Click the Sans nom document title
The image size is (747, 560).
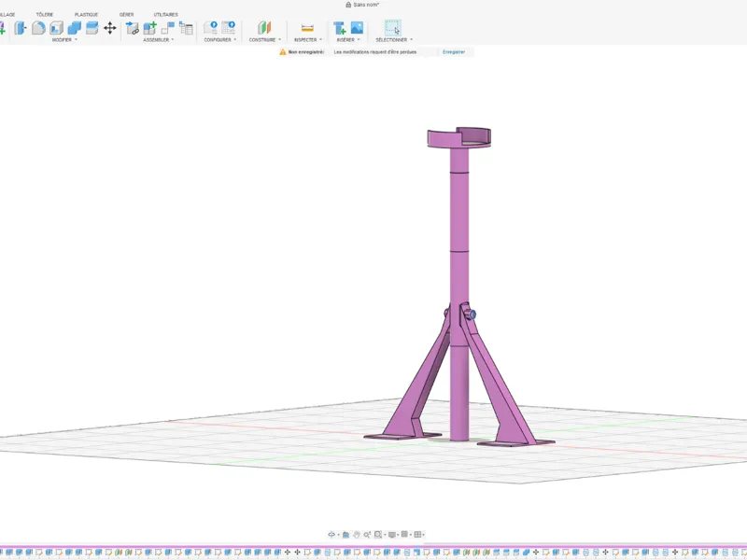tap(366, 5)
